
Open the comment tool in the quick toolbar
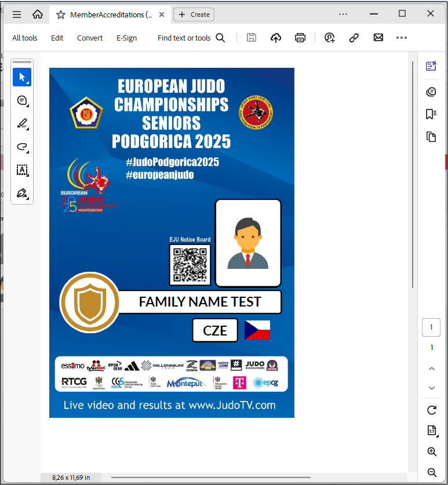tap(22, 101)
